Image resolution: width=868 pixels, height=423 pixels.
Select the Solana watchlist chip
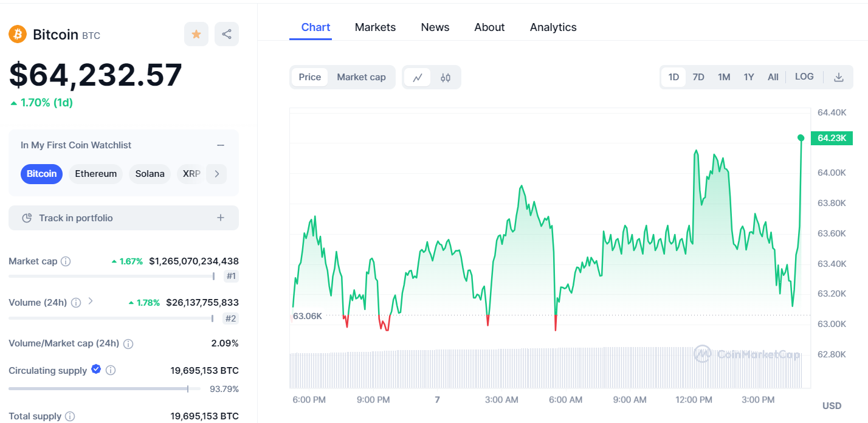pyautogui.click(x=150, y=174)
